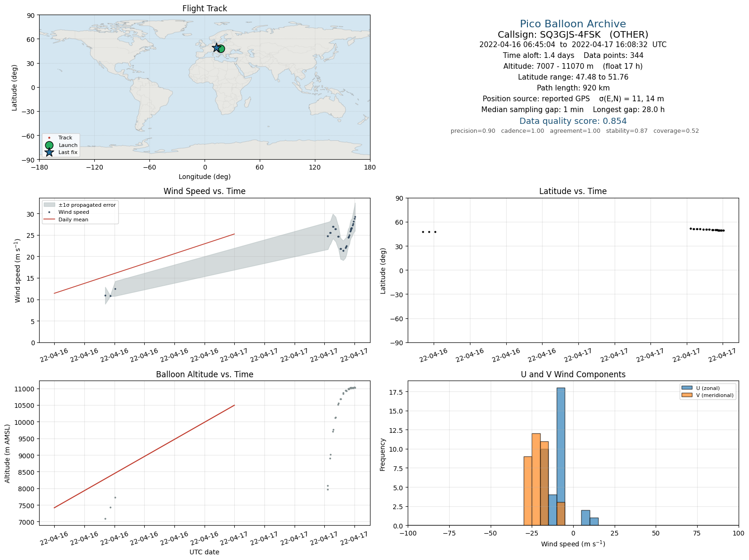Click the UTC date range starting 2022-04-16 06:45:04

pos(573,45)
